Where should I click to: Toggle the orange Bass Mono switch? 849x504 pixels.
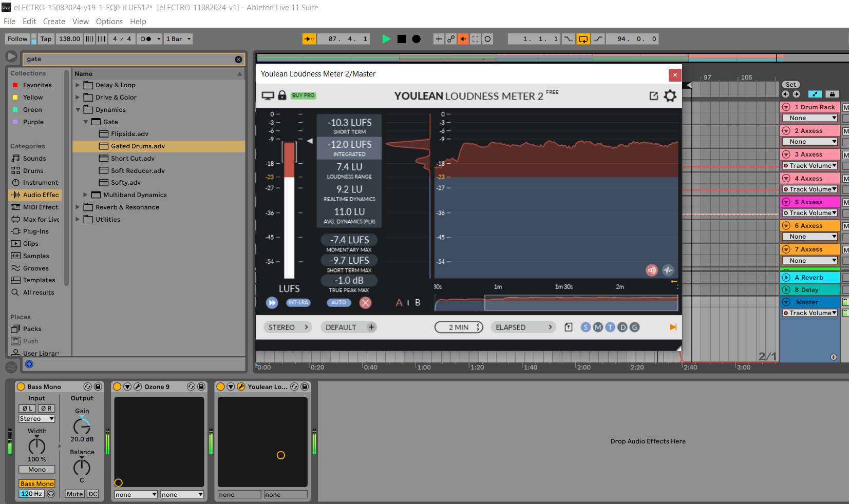37,484
